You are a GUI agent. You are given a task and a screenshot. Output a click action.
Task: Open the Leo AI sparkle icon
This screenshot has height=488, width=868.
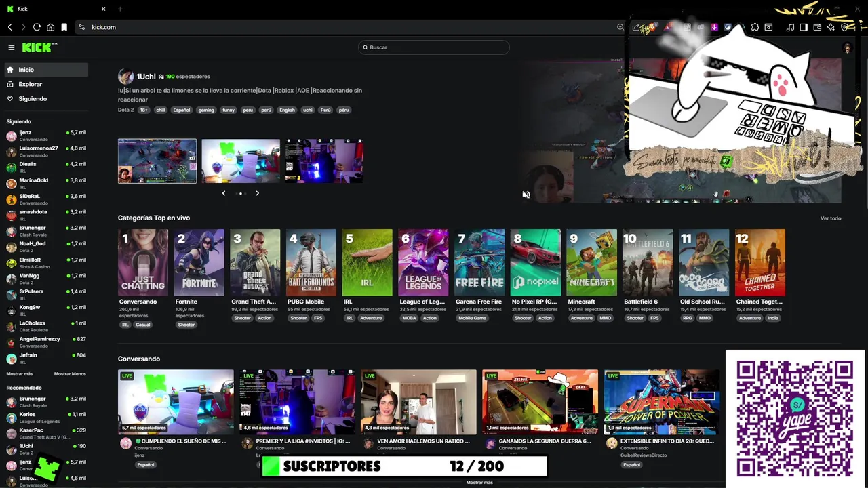click(x=831, y=27)
